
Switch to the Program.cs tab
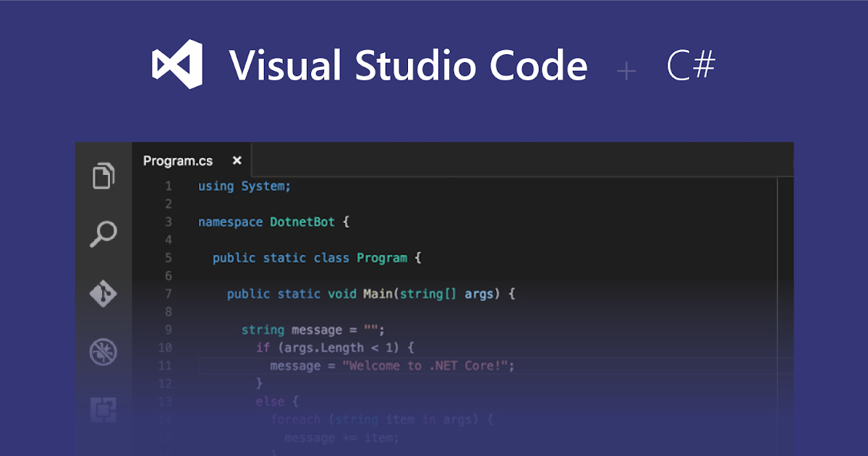point(178,161)
